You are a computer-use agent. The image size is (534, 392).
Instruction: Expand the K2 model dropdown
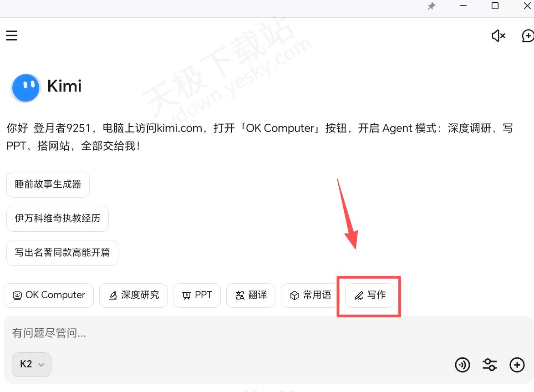coord(32,364)
